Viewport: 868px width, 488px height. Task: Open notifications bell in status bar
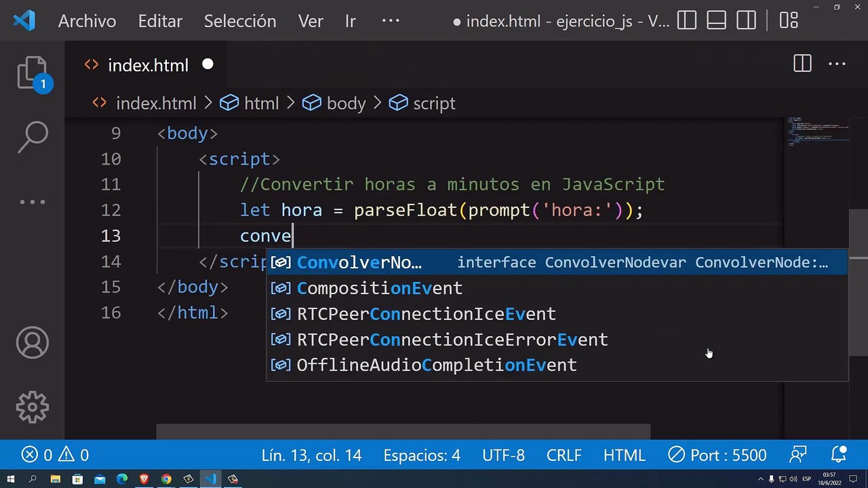coord(839,455)
